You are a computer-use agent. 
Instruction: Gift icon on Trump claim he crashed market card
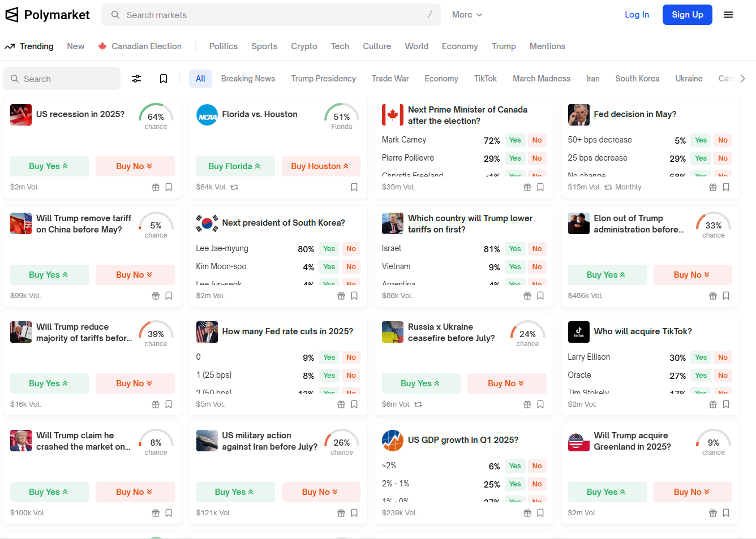click(156, 513)
